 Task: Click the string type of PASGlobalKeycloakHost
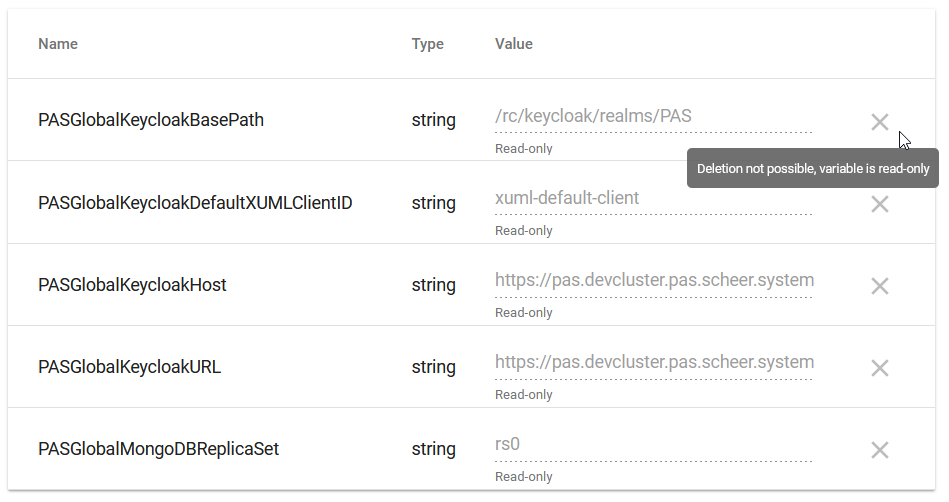433,285
